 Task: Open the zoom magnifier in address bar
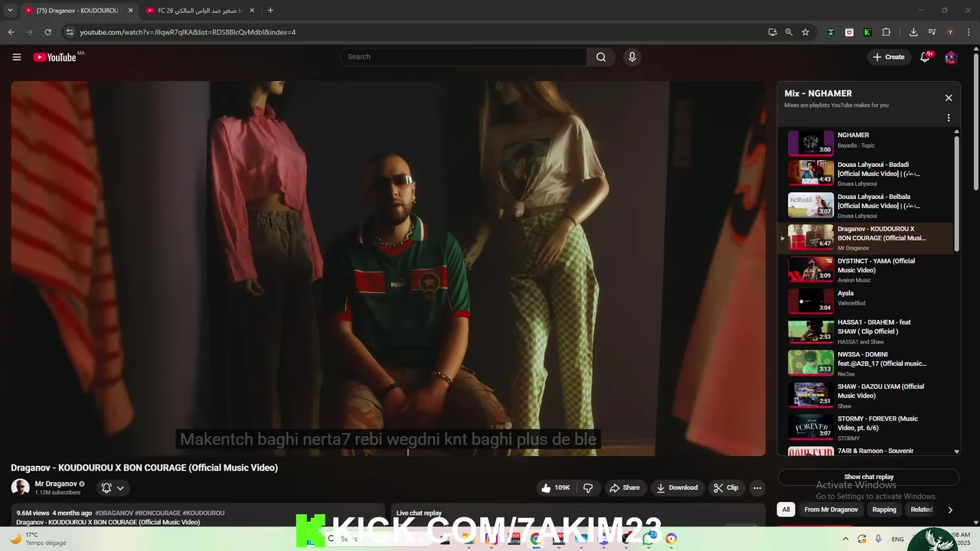(x=789, y=32)
